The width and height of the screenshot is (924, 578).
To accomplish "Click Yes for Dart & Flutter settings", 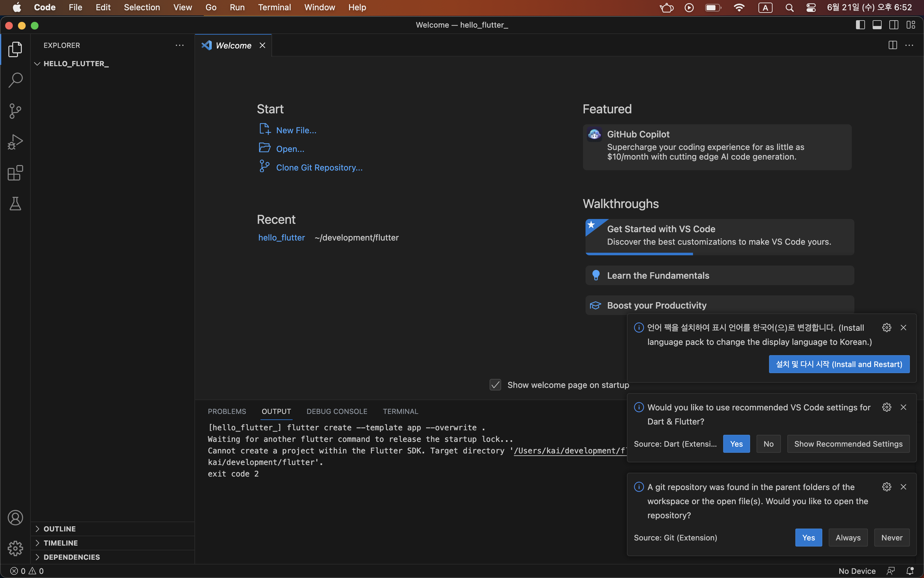I will (x=736, y=444).
